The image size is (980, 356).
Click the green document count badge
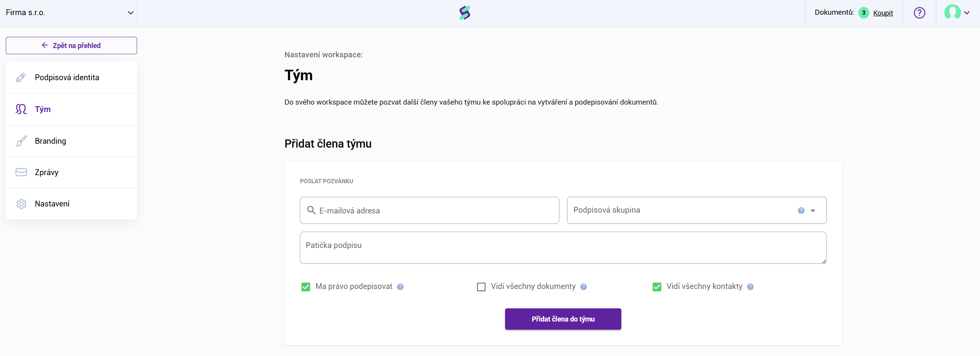tap(863, 13)
